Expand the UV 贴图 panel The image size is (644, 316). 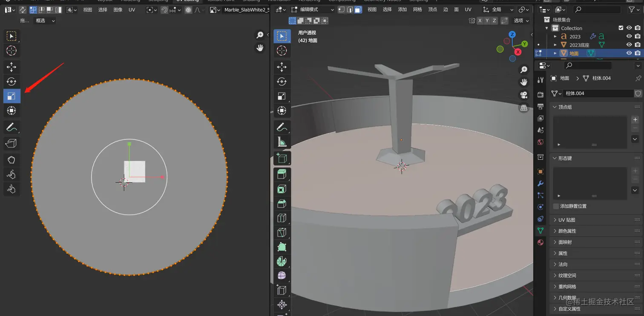pyautogui.click(x=595, y=220)
